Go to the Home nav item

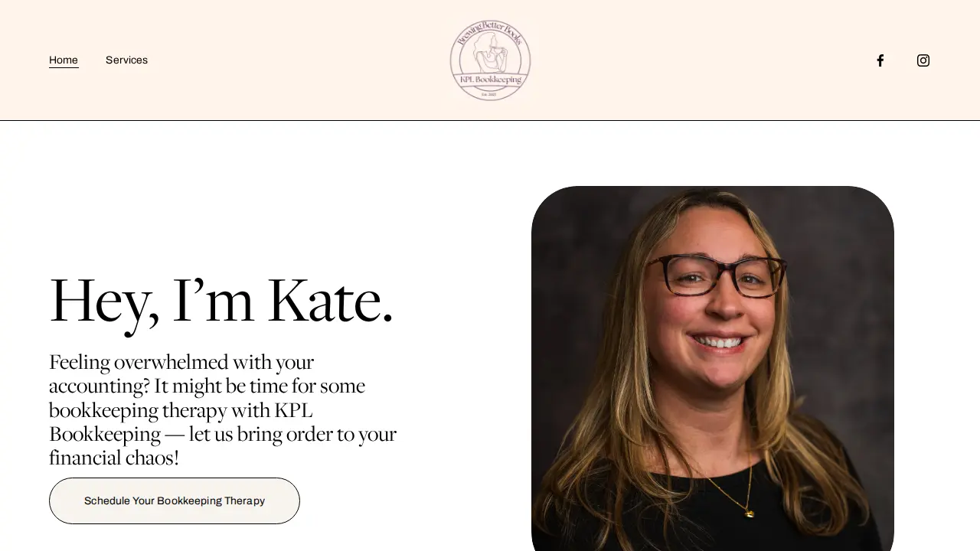click(64, 60)
